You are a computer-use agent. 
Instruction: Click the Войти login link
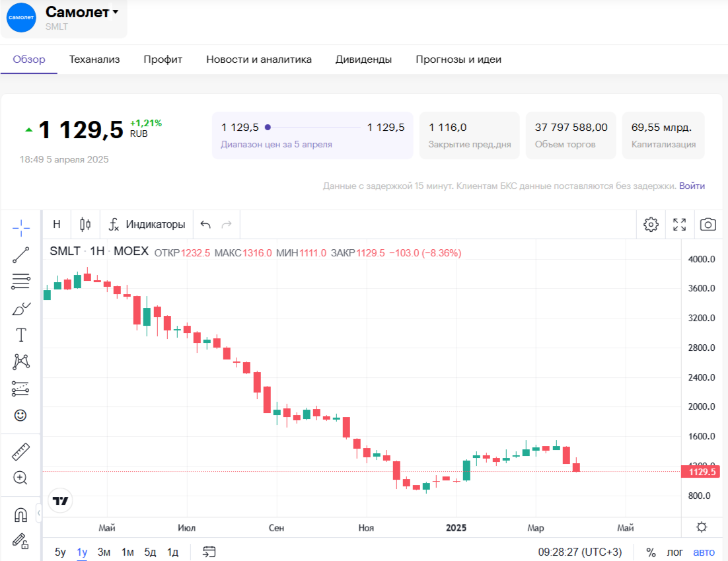(x=692, y=186)
